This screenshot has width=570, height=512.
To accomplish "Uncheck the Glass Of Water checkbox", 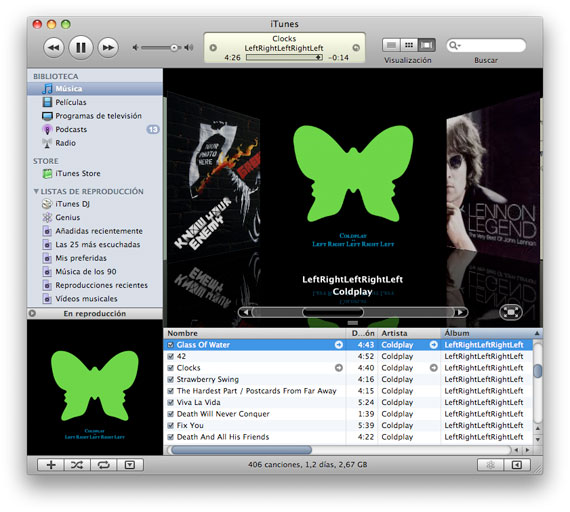I will 170,345.
